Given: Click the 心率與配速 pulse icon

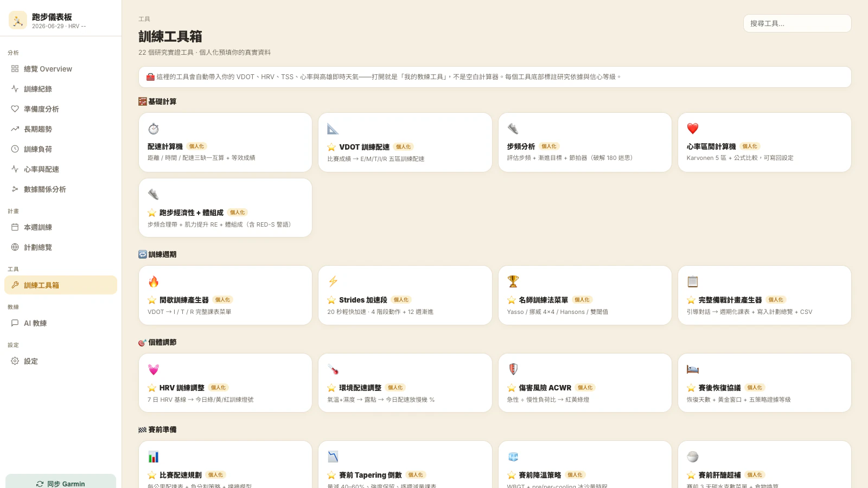Looking at the screenshot, I should (15, 169).
